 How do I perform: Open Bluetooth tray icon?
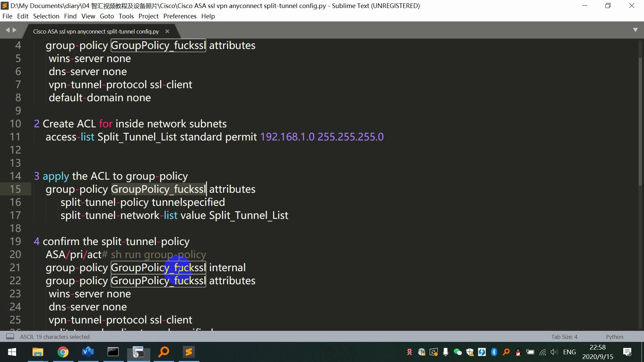(494, 352)
